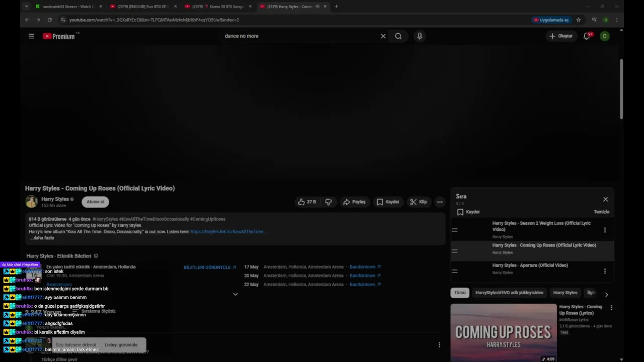Click the Paylaş share button
Screen dimensions: 644x362
[354, 202]
